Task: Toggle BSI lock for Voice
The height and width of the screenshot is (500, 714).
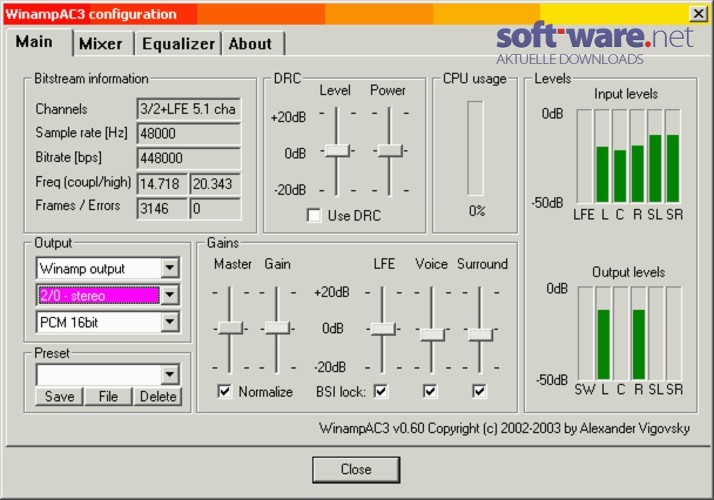Action: pos(430,391)
